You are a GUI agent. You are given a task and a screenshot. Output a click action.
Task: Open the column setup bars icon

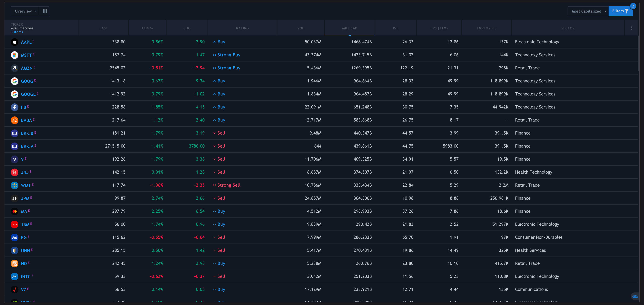coord(45,11)
